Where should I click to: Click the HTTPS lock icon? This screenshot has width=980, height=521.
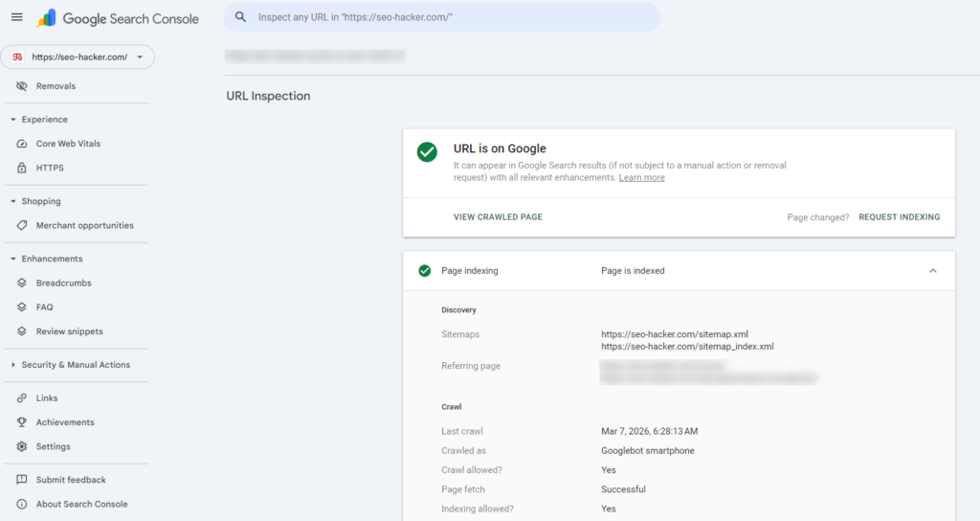click(x=22, y=168)
